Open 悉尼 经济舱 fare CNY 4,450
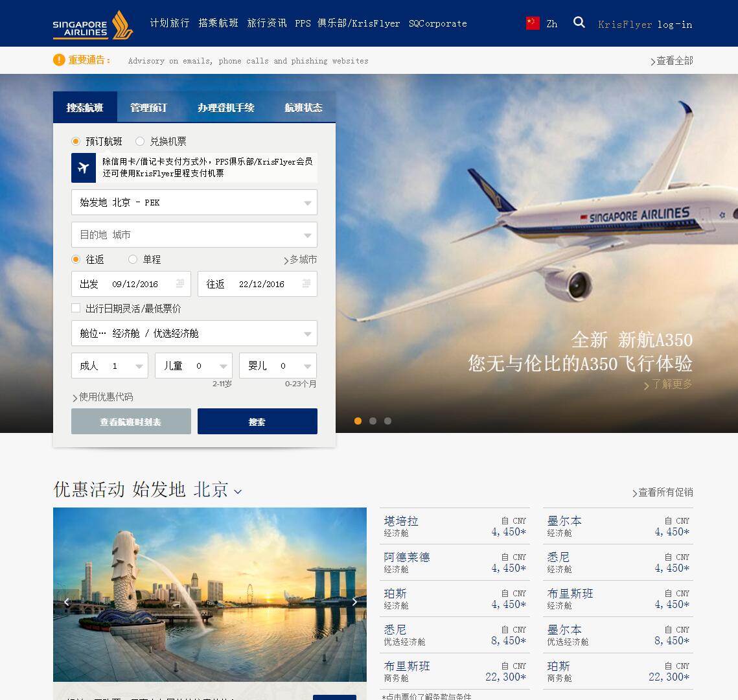Screen dimensions: 738x700 pos(618,562)
